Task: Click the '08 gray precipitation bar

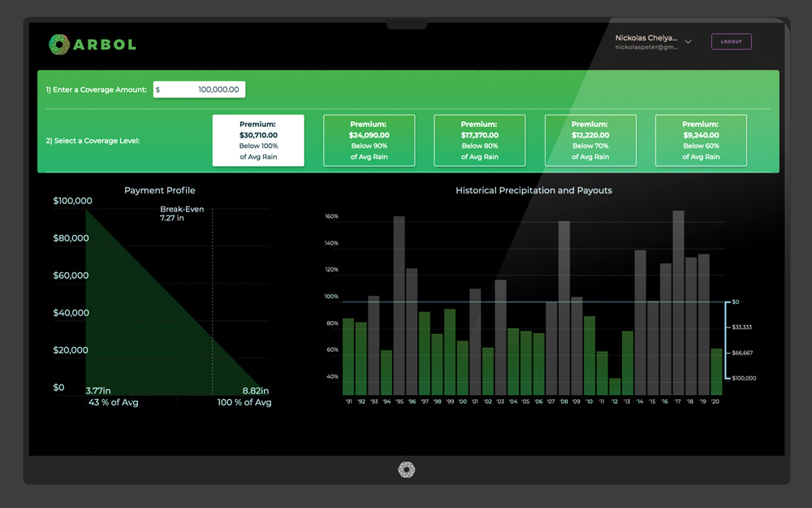Action: click(564, 308)
